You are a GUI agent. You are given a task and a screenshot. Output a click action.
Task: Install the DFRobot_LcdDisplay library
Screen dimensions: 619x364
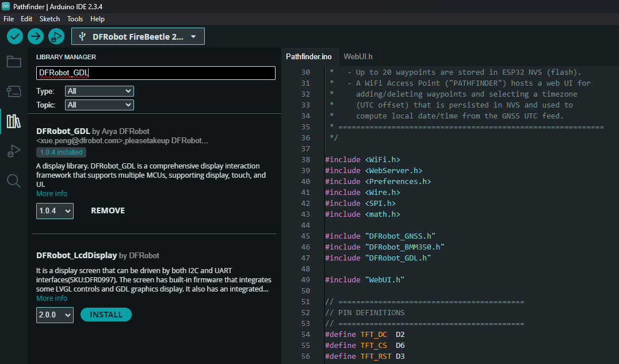[x=106, y=315]
